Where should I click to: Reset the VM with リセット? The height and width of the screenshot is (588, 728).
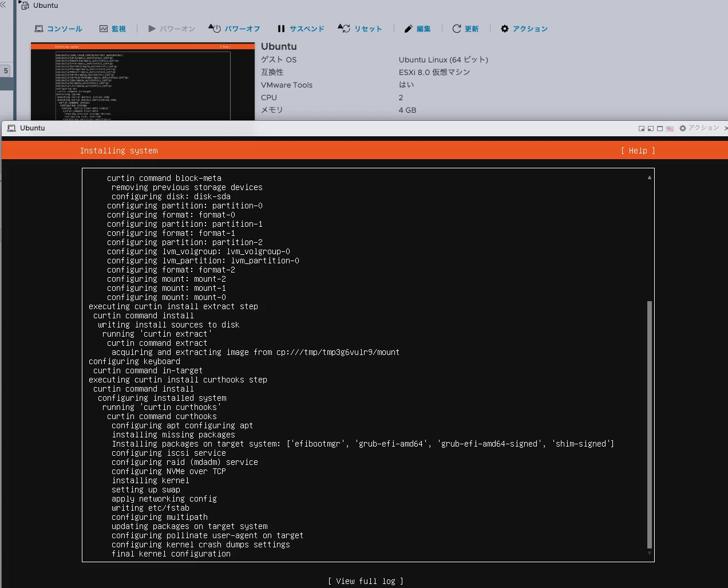point(360,29)
